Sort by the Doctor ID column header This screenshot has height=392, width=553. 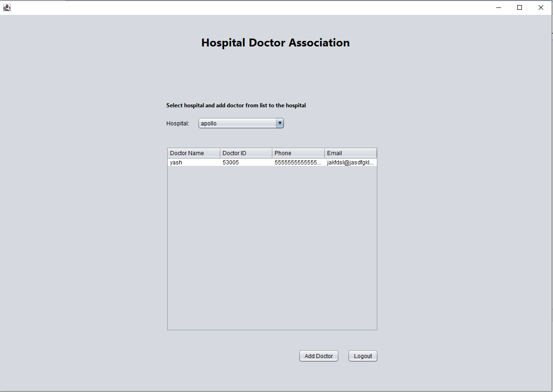[x=245, y=153]
